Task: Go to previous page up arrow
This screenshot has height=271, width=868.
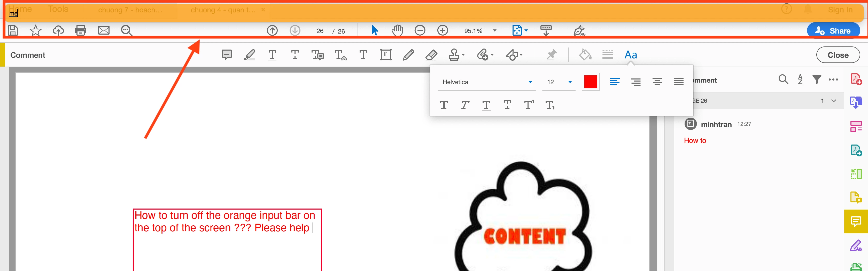Action: click(272, 31)
